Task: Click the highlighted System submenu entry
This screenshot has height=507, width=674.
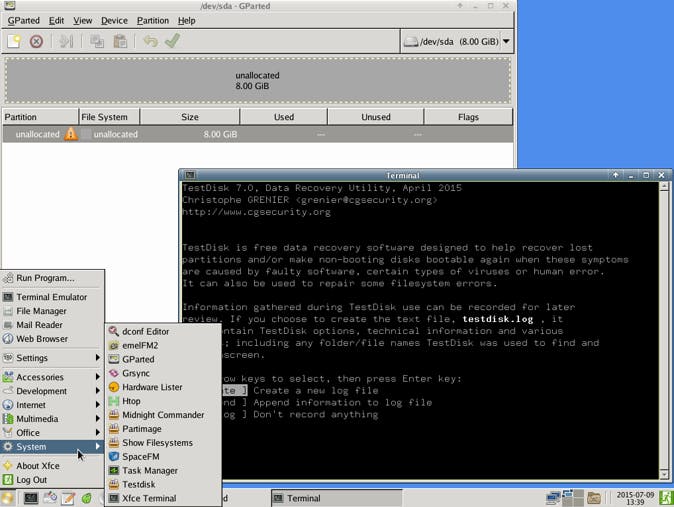Action: pos(52,447)
